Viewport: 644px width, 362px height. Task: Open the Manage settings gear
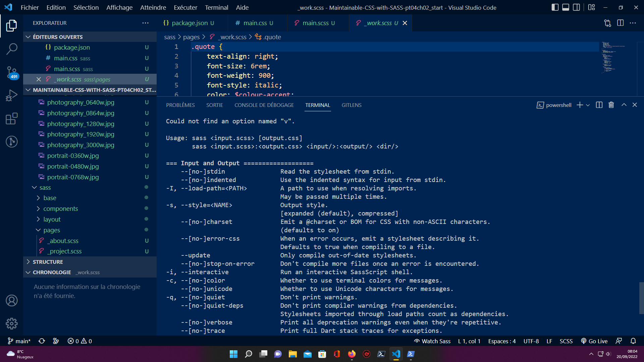[12, 323]
